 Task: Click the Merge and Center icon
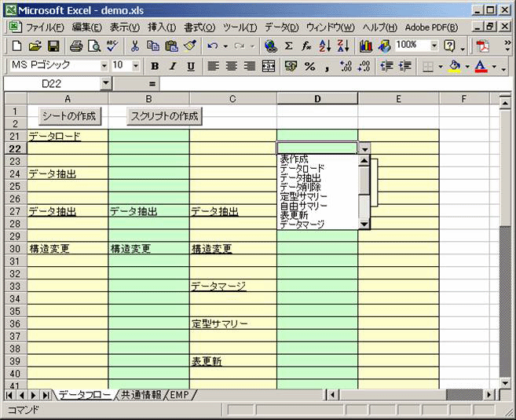pos(269,67)
